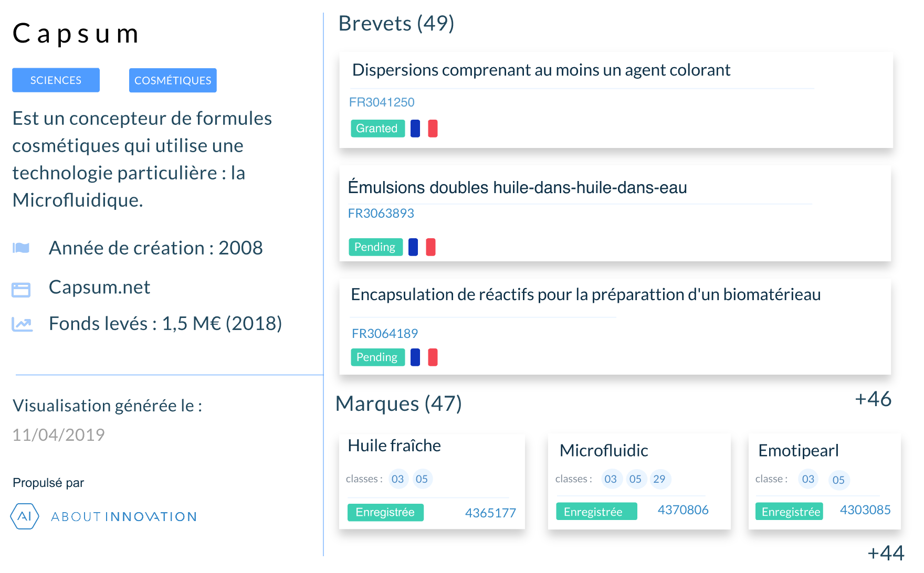Viewport: 924px width, 573px height.
Task: Click the About Innovation hexagon AI logo
Action: 25,516
